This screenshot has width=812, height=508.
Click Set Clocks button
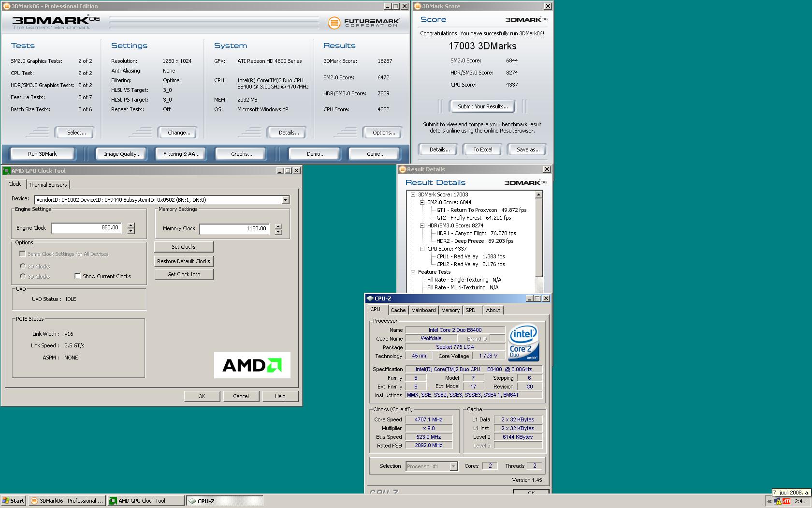point(184,247)
